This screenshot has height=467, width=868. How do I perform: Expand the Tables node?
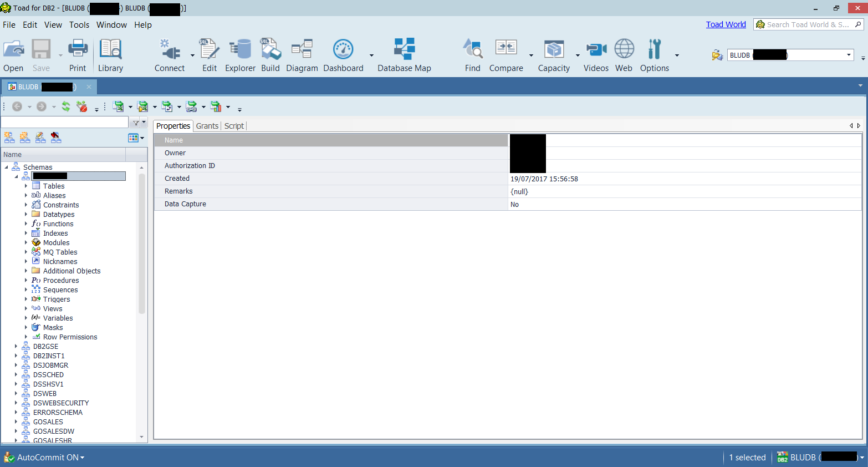(x=26, y=186)
